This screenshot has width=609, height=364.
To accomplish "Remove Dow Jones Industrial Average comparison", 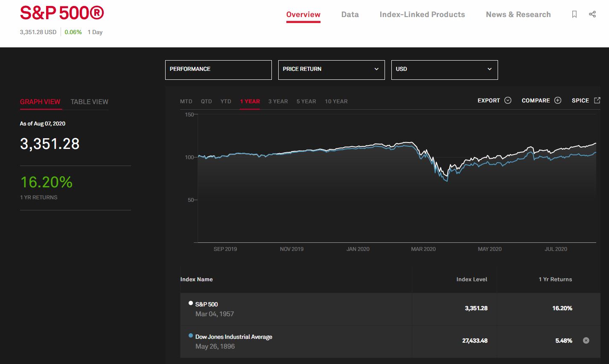I will pos(586,341).
